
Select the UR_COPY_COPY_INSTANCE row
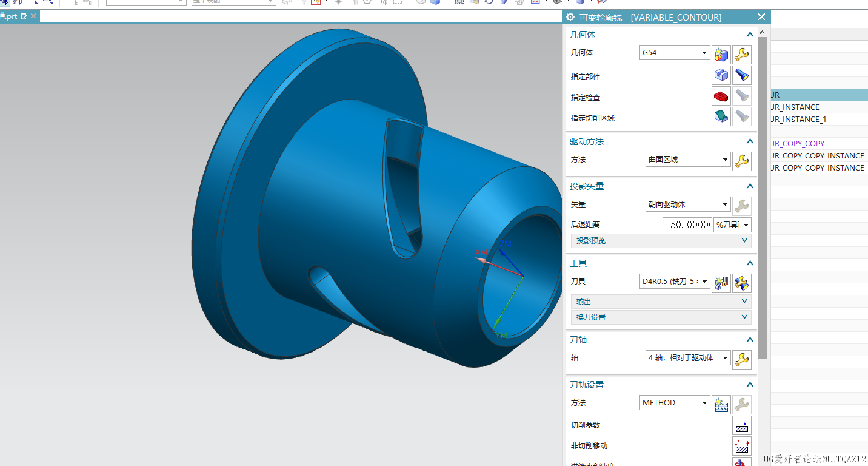click(x=819, y=156)
